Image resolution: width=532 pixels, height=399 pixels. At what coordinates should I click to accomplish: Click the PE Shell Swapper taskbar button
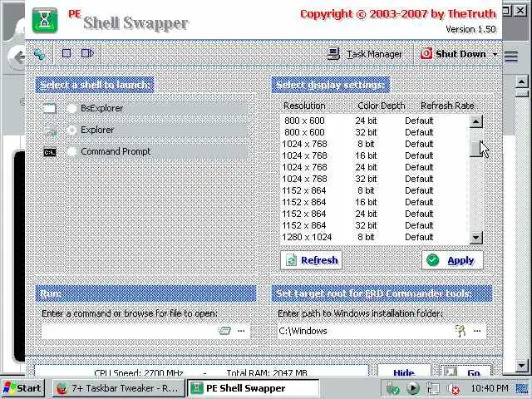click(254, 388)
